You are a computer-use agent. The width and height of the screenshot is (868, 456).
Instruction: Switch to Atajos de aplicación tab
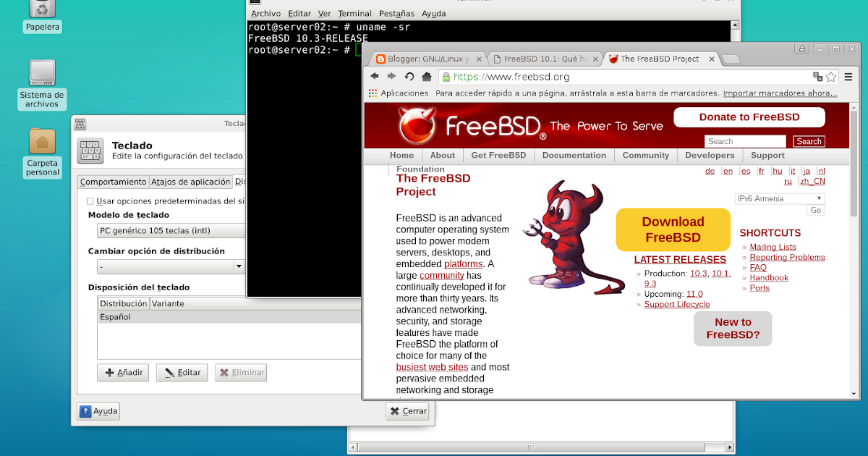190,182
